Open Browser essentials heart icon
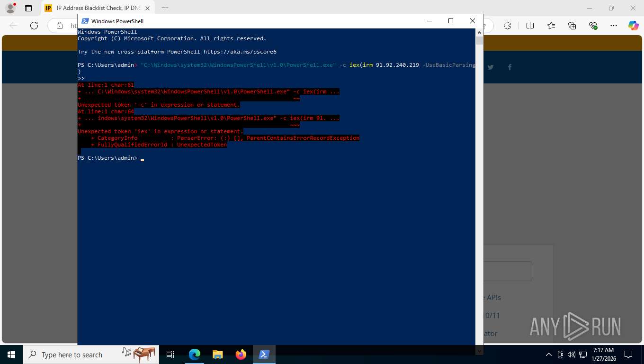The image size is (644, 364). click(593, 26)
